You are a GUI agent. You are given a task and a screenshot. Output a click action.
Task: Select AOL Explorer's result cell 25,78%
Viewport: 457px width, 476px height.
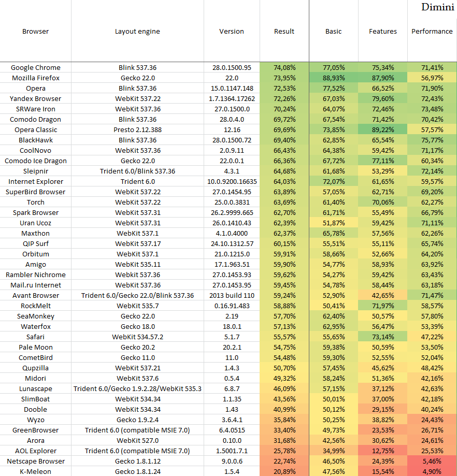click(284, 451)
